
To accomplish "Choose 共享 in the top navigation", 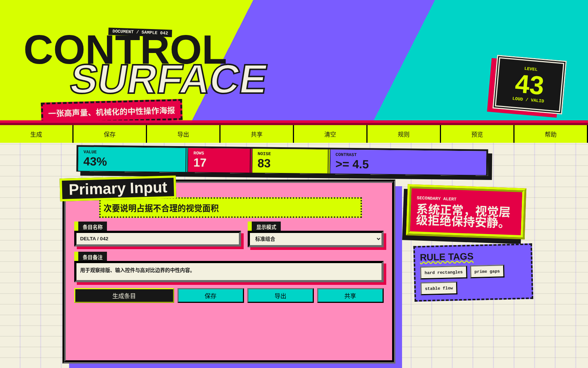I will 257,134.
